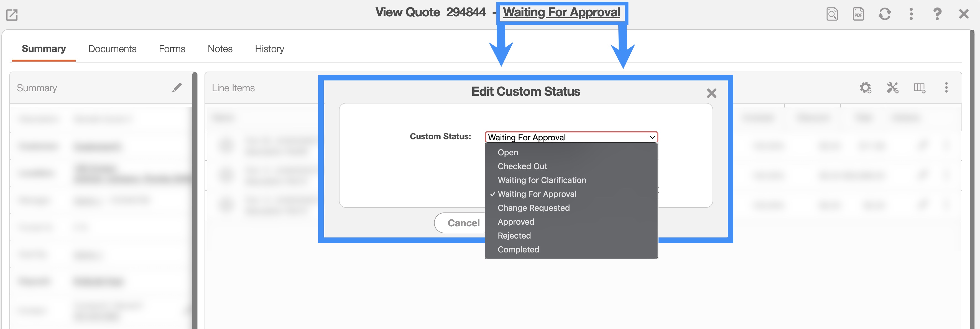Choose Rejected from status options
Viewport: 980px width, 329px height.
514,236
